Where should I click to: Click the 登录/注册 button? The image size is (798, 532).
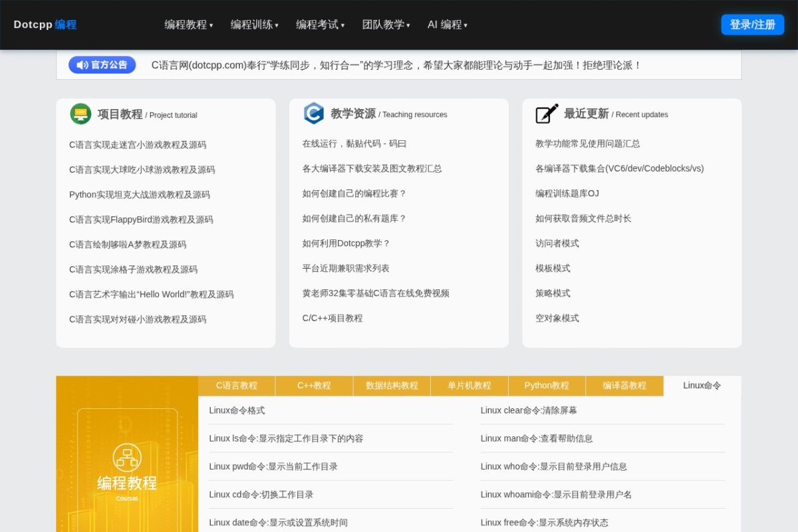point(753,25)
